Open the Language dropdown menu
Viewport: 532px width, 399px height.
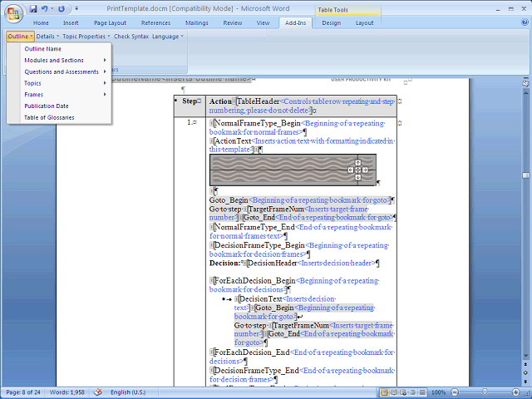(167, 37)
